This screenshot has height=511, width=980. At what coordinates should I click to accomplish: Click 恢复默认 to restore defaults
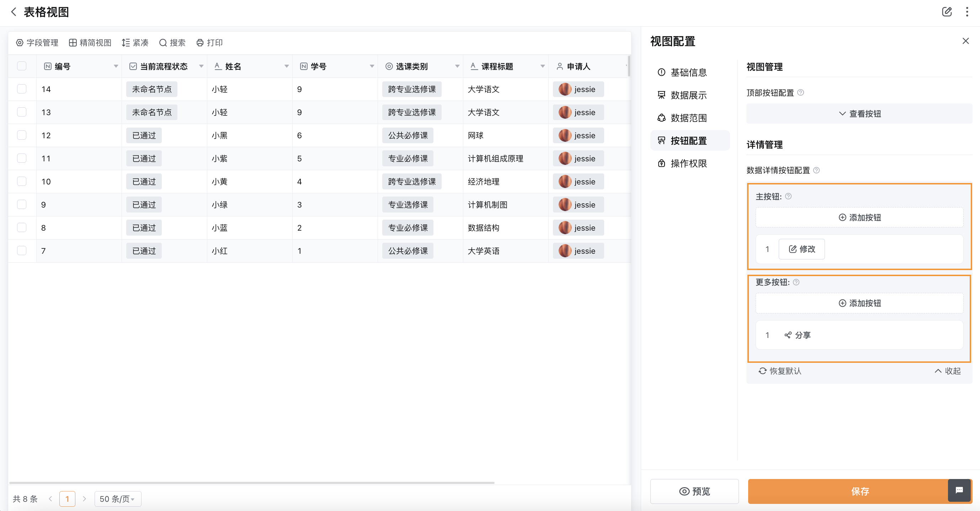pyautogui.click(x=780, y=371)
